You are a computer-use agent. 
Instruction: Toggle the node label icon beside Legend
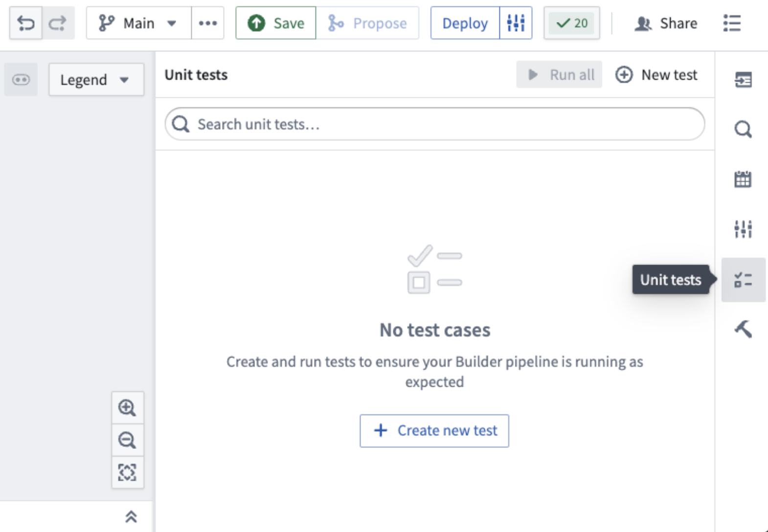(x=21, y=79)
